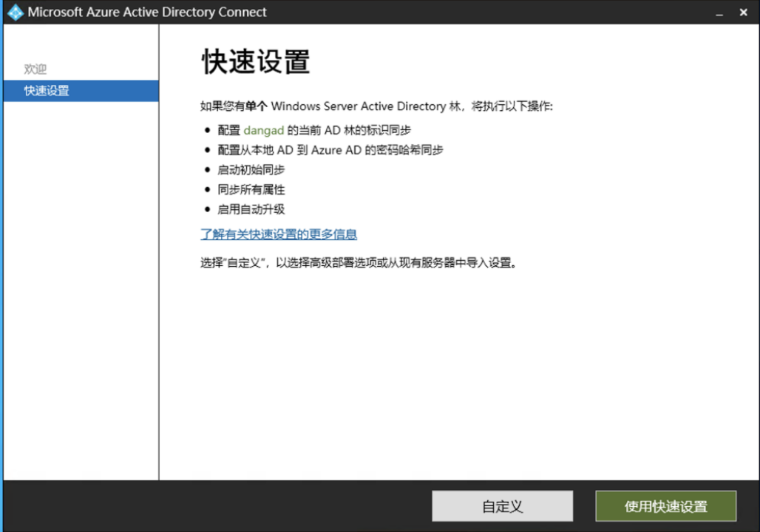
Task: Click the green dangad forest name
Action: 264,130
